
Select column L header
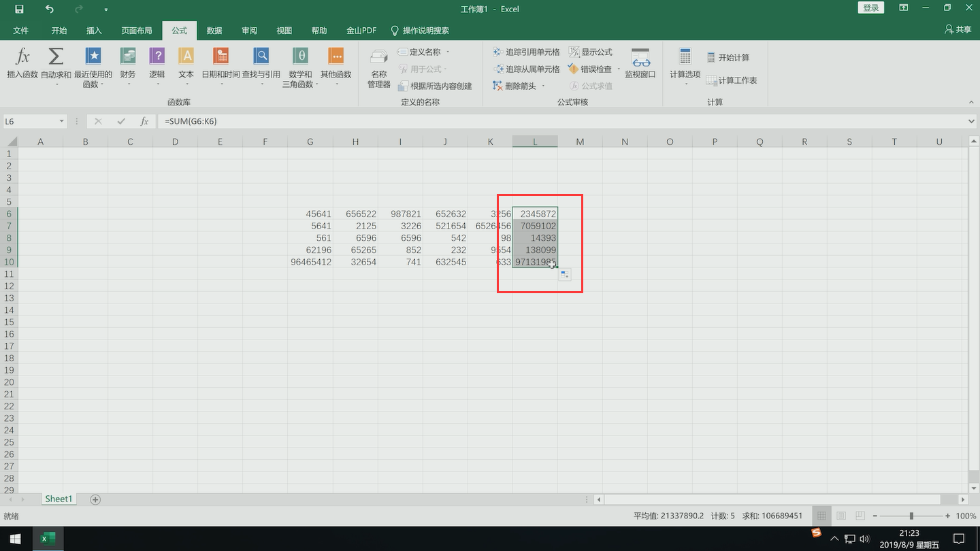(535, 141)
